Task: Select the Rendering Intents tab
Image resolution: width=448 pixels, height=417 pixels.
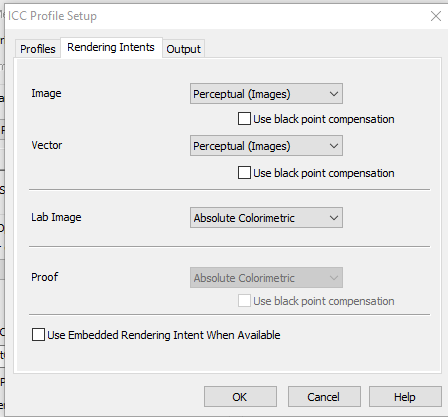Action: point(111,47)
